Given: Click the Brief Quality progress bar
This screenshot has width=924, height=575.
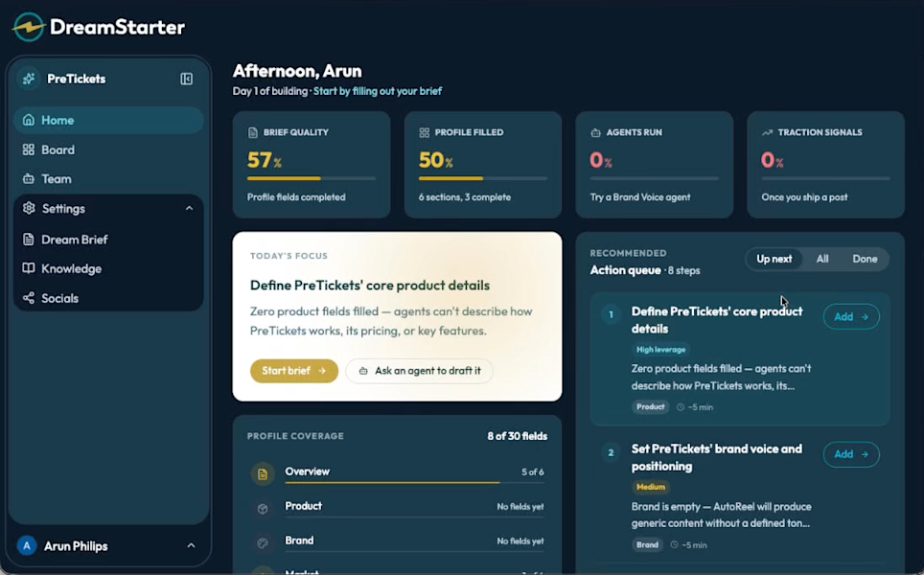Looking at the screenshot, I should coord(312,178).
